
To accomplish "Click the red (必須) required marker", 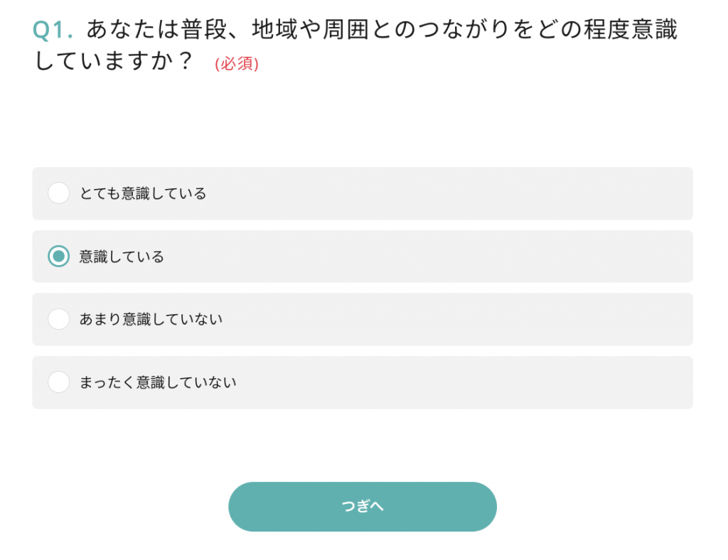I will (237, 64).
